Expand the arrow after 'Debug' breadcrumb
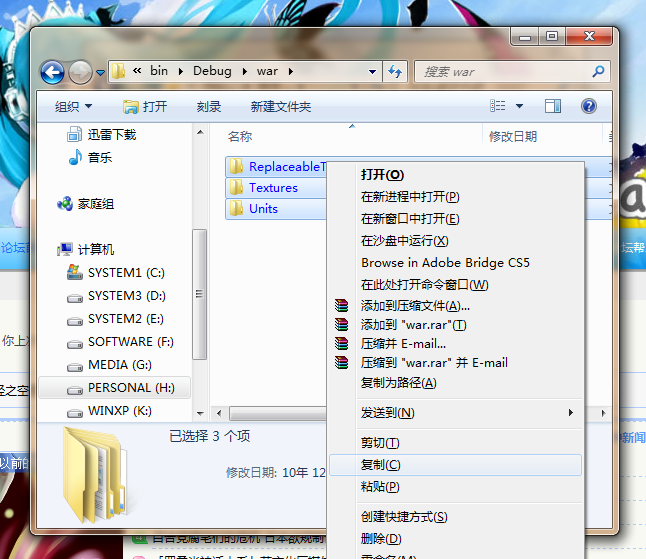The height and width of the screenshot is (559, 646). 245,71
